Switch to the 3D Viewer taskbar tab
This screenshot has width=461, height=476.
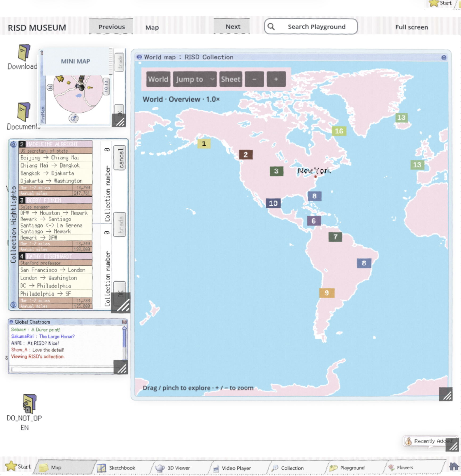[178, 468]
